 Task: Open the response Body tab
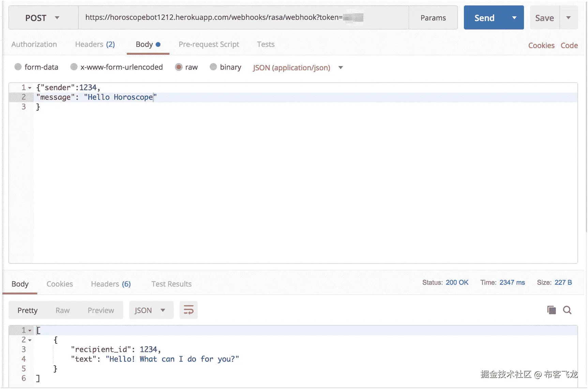coord(20,284)
